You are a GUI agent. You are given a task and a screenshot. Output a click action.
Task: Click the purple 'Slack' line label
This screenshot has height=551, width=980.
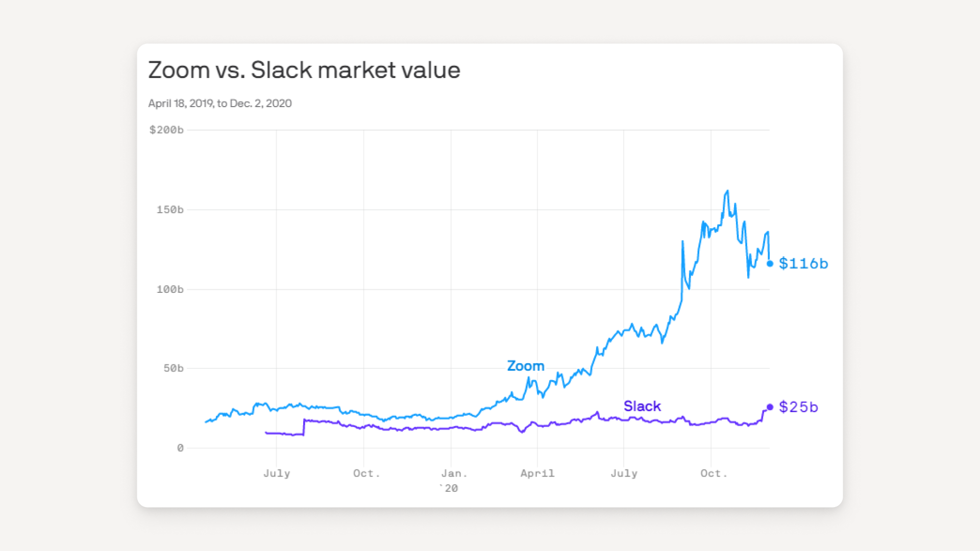click(642, 406)
